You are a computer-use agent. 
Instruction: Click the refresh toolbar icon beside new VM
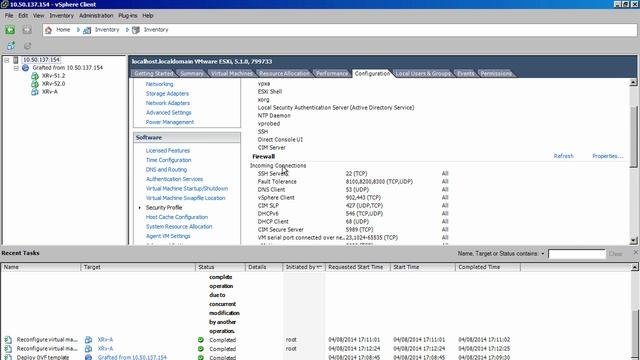click(27, 46)
